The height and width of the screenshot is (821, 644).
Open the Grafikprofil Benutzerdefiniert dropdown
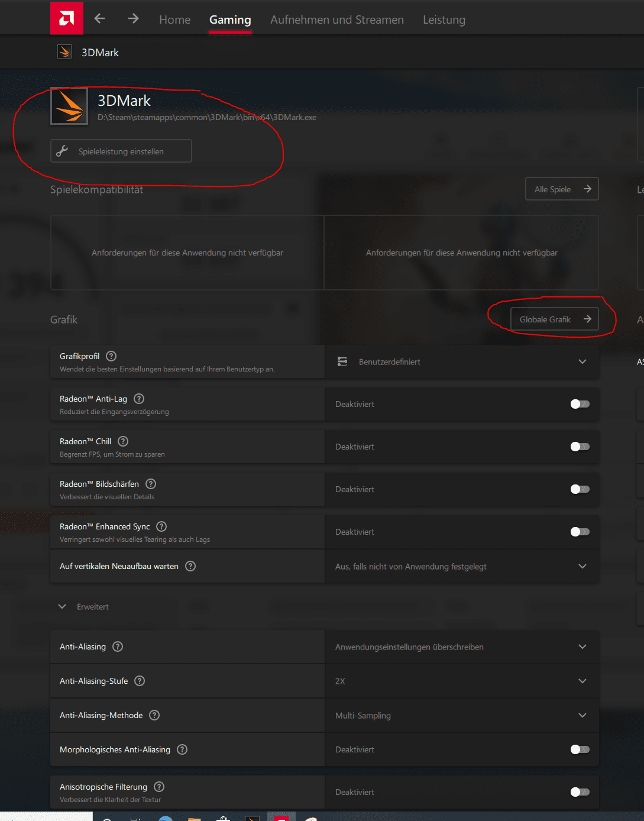pos(462,361)
